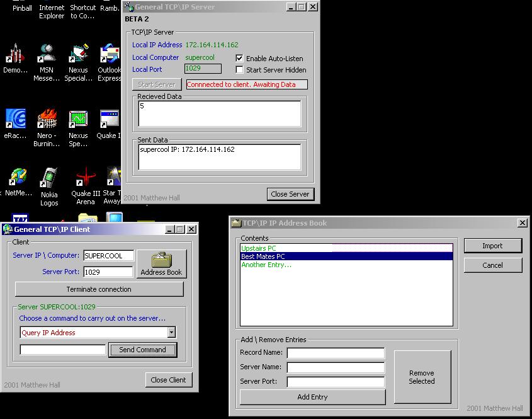Screen dimensions: 532x419
Task: Select the Best Mates PC entry
Action: coord(263,256)
